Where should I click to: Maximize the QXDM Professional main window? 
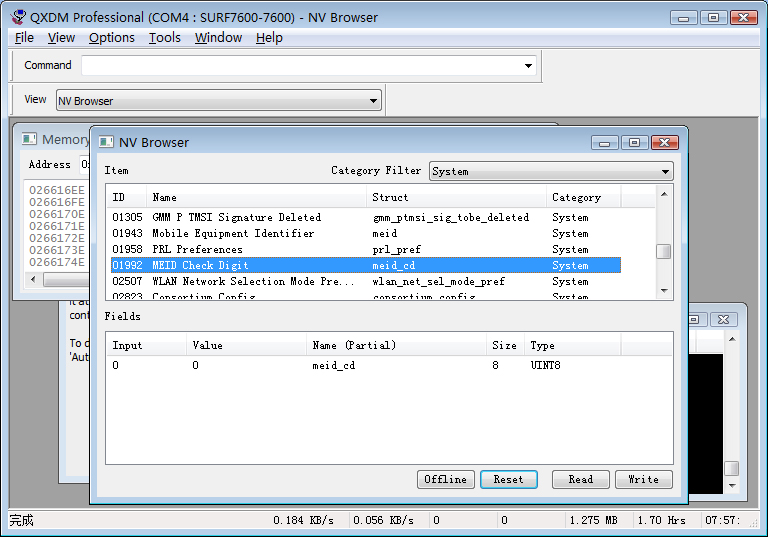pyautogui.click(x=714, y=18)
